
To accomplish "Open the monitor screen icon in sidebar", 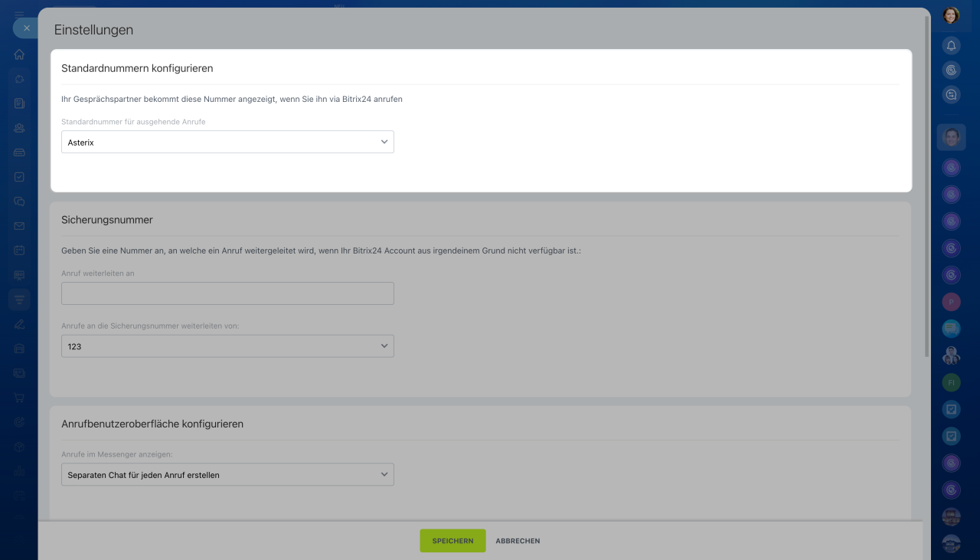I will (x=19, y=275).
